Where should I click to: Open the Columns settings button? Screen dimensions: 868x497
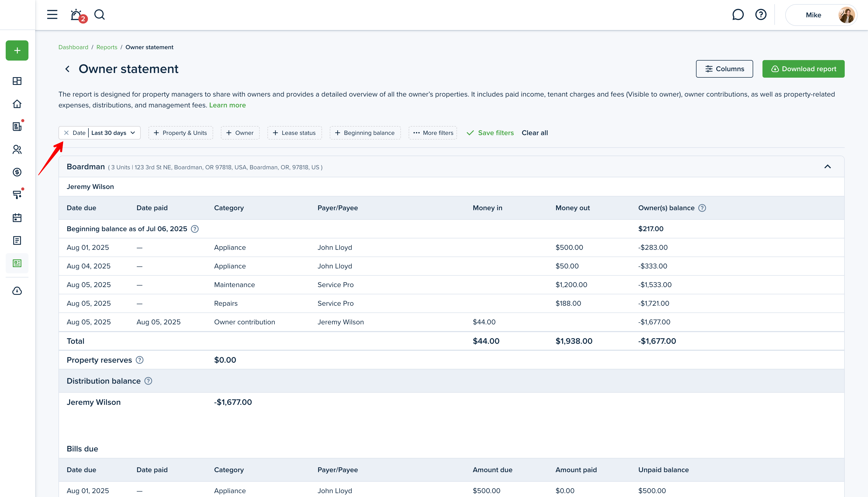(x=724, y=69)
